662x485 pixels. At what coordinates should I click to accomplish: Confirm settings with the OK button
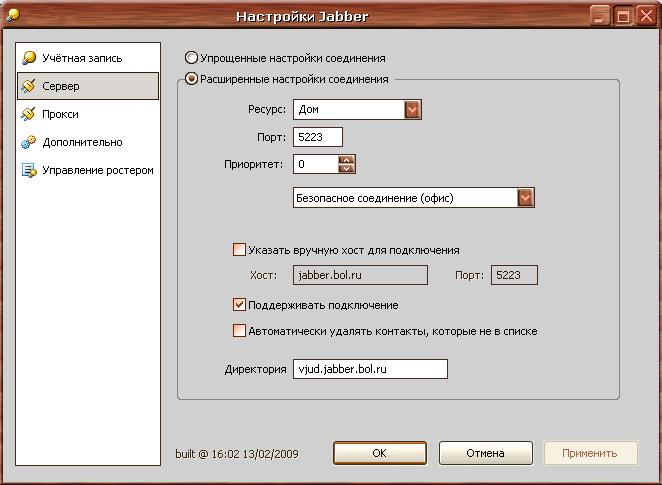click(380, 453)
